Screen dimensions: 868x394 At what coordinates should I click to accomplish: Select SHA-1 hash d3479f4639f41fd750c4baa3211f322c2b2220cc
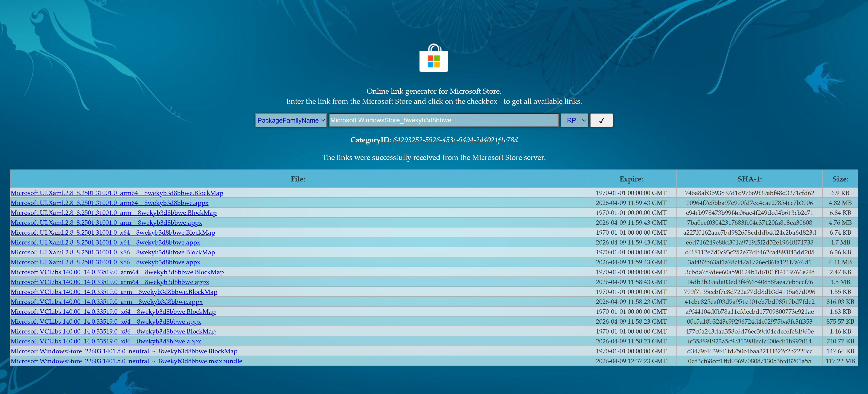coord(749,351)
